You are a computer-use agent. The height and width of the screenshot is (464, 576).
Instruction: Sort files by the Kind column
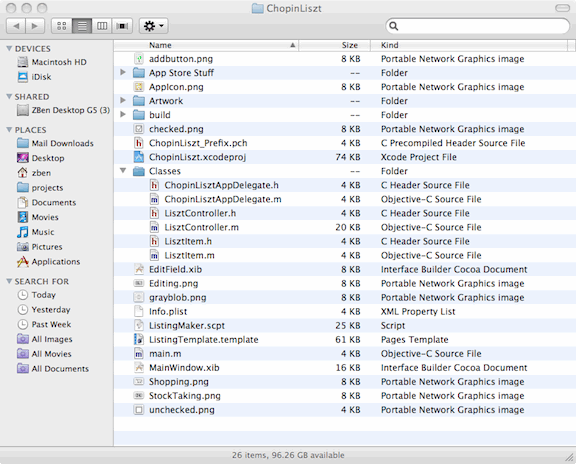(x=469, y=45)
